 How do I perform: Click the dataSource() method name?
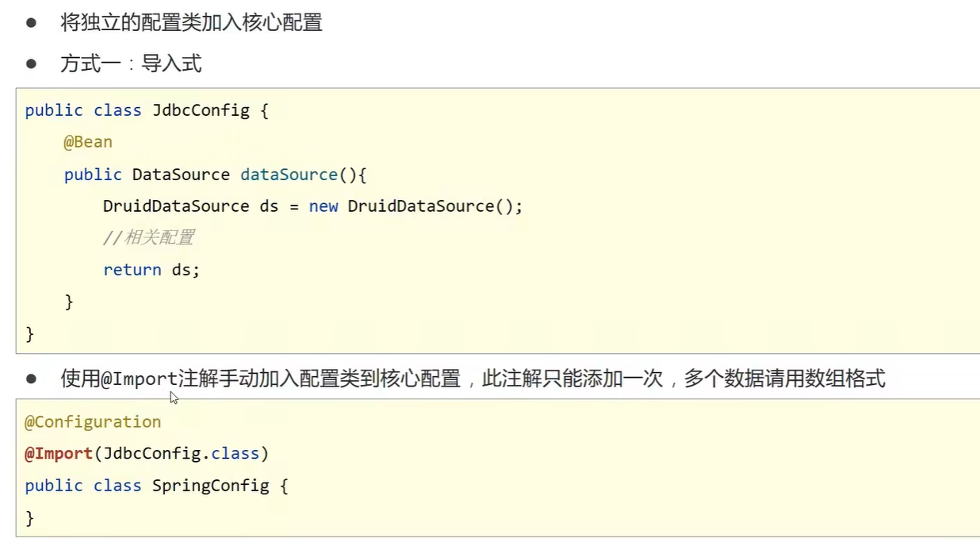[x=299, y=175]
